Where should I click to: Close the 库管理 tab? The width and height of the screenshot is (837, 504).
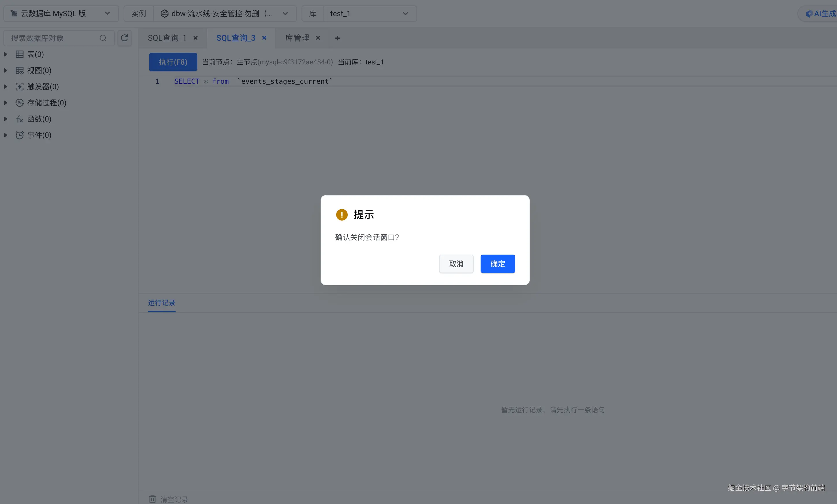[x=318, y=38]
